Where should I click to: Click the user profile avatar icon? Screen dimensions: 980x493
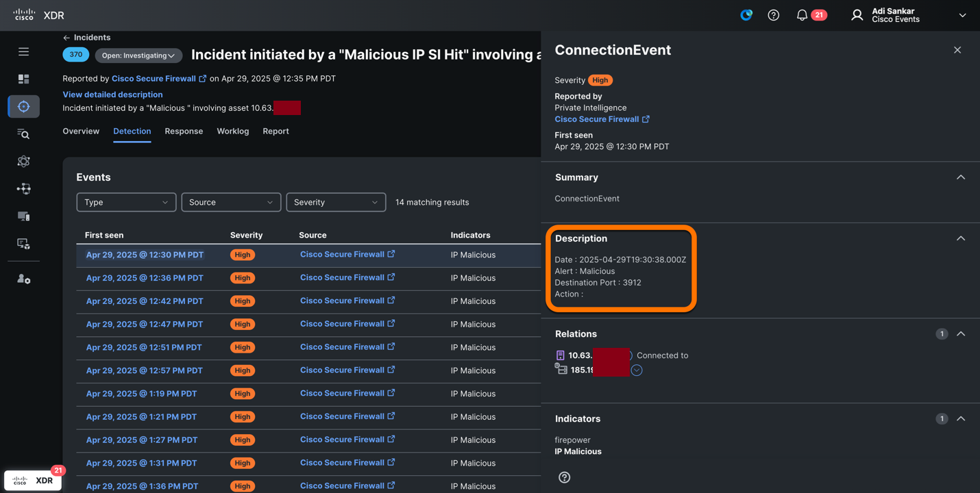[857, 15]
